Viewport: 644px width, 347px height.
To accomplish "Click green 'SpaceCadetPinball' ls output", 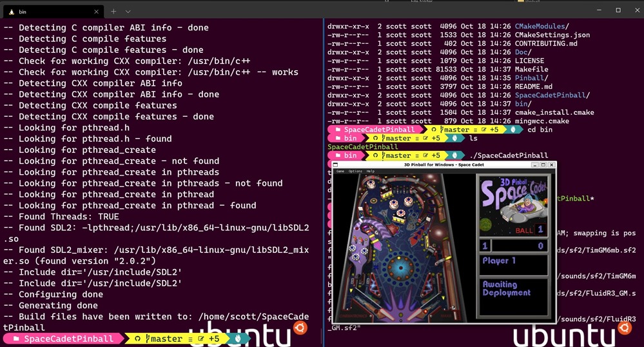I will (x=363, y=147).
